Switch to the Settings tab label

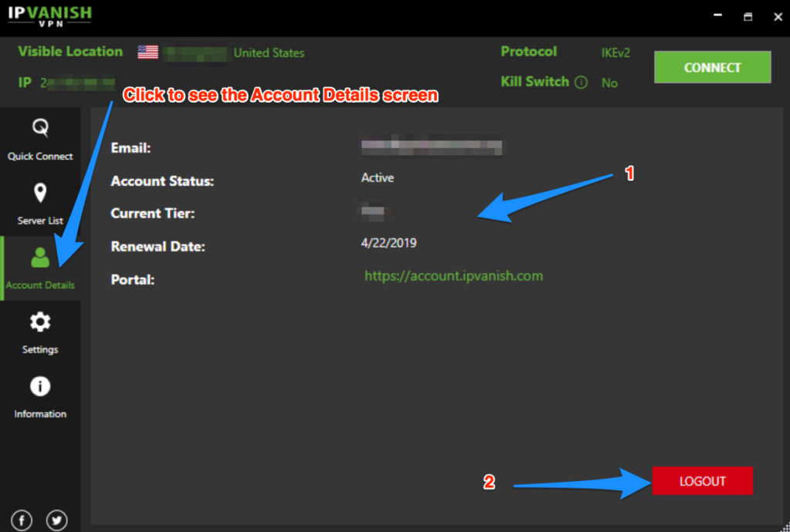tap(40, 349)
